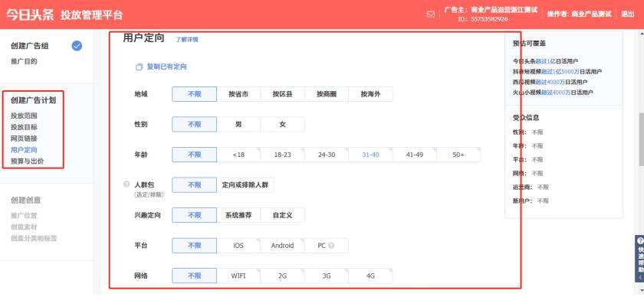Select 不限 for 人群包
644x297 pixels.
click(194, 185)
